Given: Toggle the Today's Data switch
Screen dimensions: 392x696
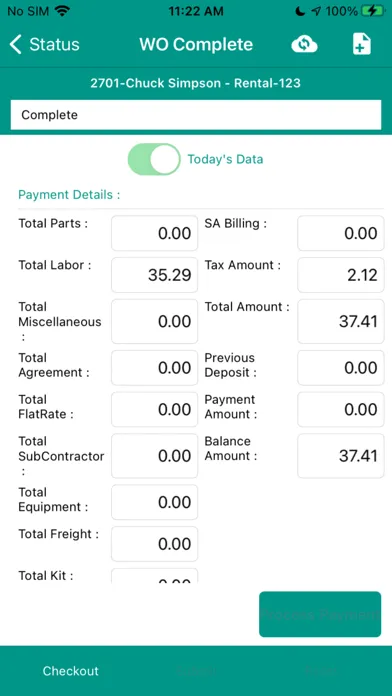Looking at the screenshot, I should point(154,159).
